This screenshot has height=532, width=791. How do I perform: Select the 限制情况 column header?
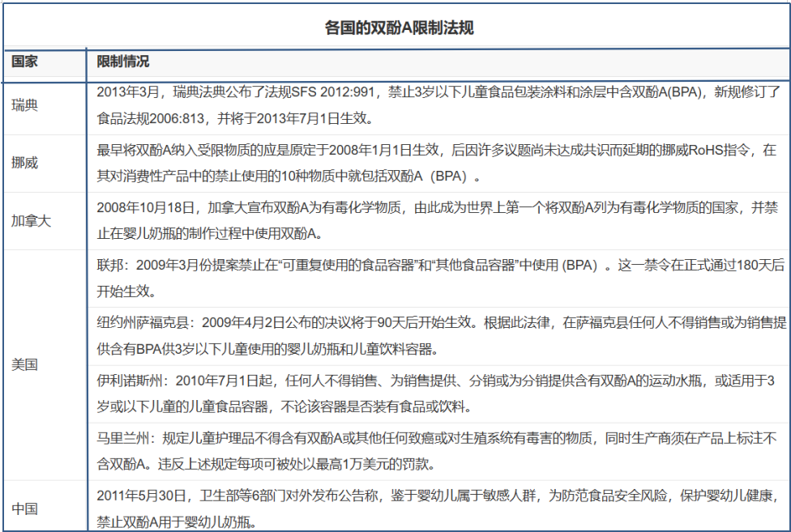tap(123, 62)
